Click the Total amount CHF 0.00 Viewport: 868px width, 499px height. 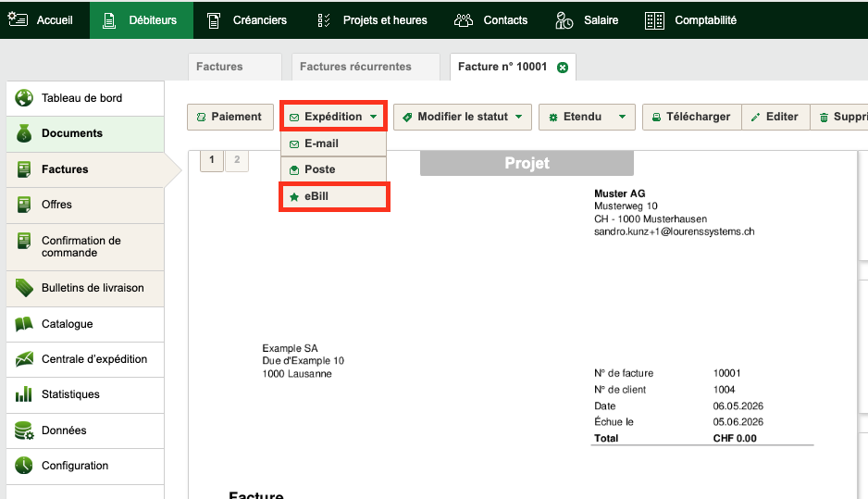[x=735, y=438]
